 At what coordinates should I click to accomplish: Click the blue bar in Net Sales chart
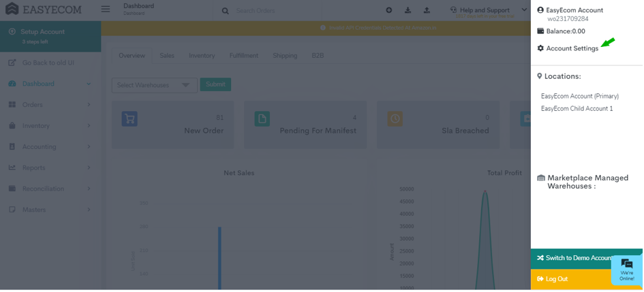tap(219, 259)
